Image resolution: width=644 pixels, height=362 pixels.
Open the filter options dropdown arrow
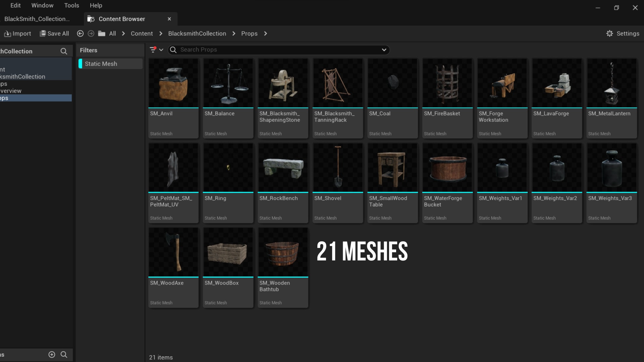coord(161,50)
